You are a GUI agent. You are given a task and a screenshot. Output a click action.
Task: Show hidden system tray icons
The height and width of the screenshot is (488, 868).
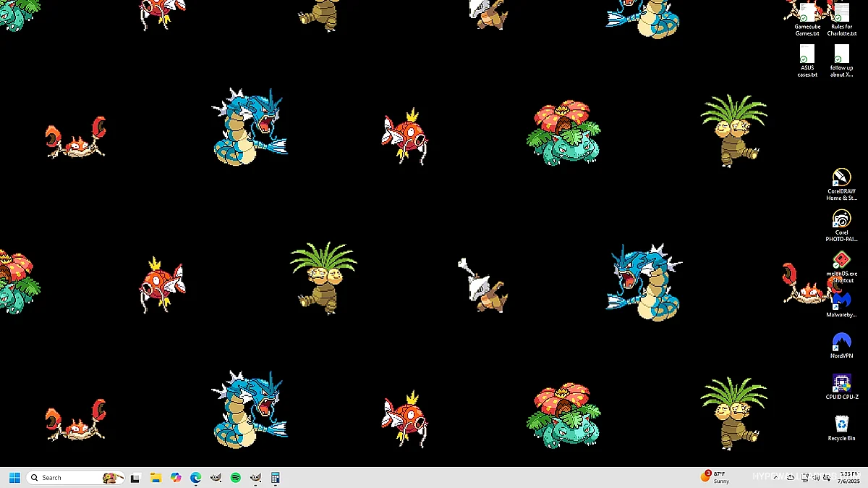775,478
